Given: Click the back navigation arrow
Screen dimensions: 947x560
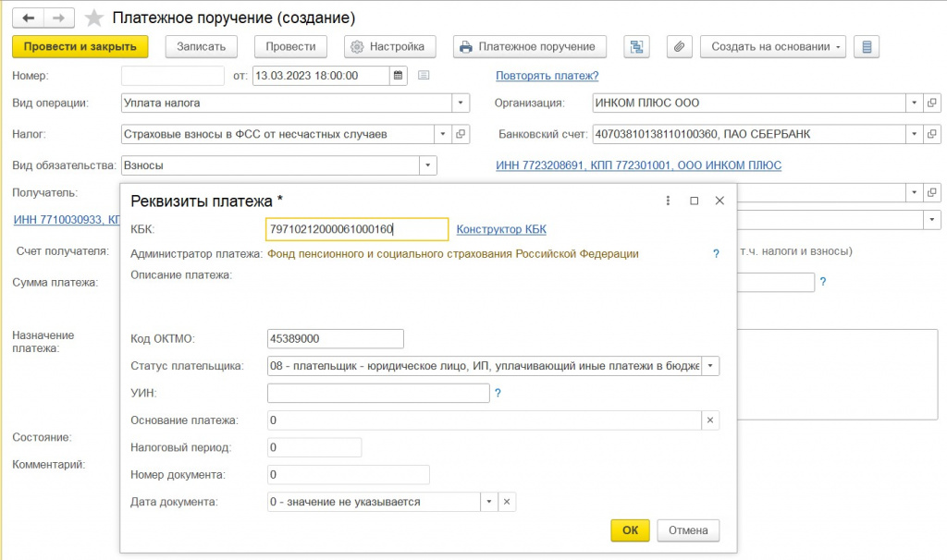Looking at the screenshot, I should (x=29, y=18).
